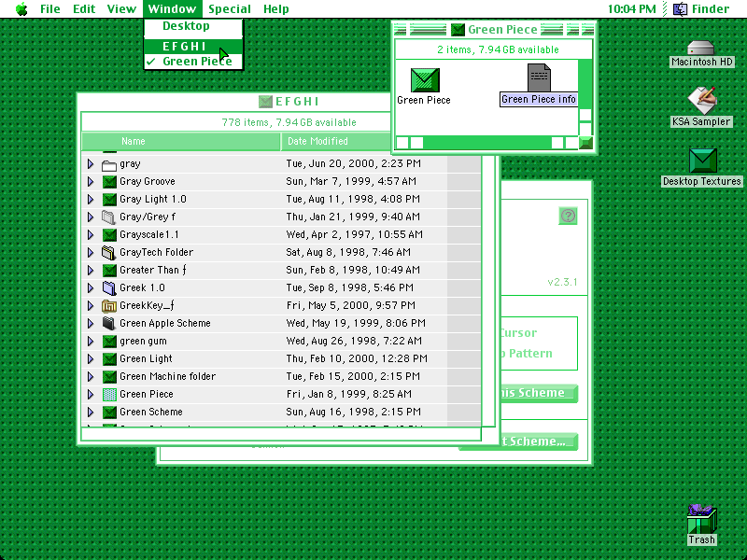The height and width of the screenshot is (560, 747).
Task: Click the question mark help icon in background window
Action: [568, 216]
